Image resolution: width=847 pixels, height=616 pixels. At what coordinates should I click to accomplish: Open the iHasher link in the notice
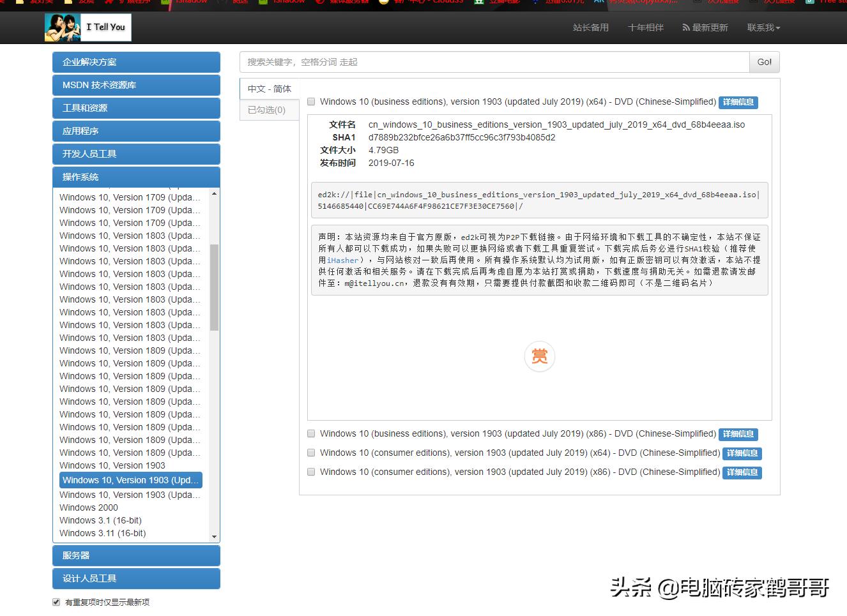coord(343,260)
